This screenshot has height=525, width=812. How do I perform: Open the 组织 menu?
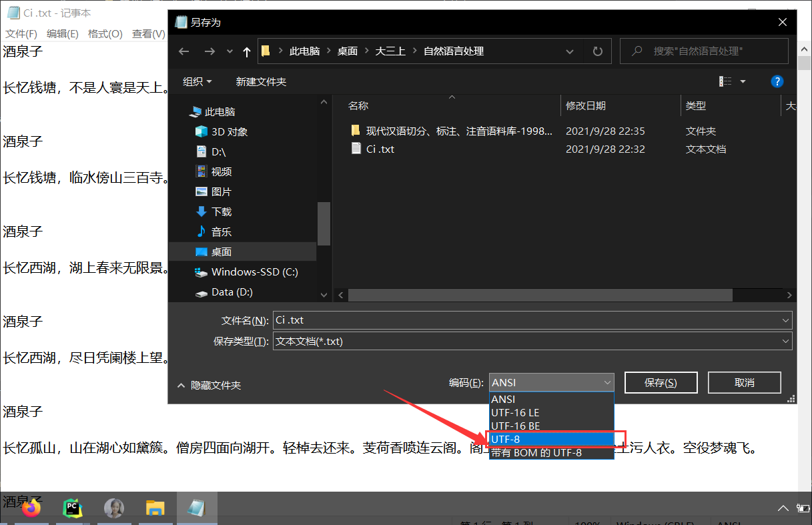197,81
